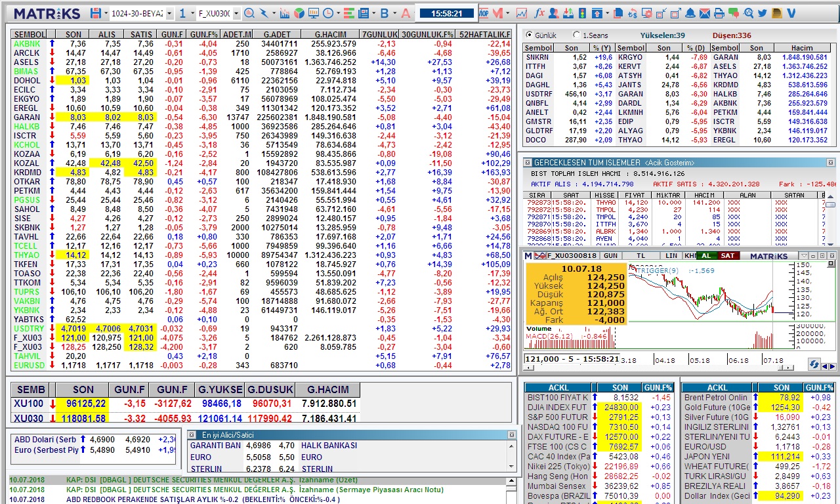Expand the arrow next to red M icon
This screenshot has height=504, width=840.
[x=507, y=13]
